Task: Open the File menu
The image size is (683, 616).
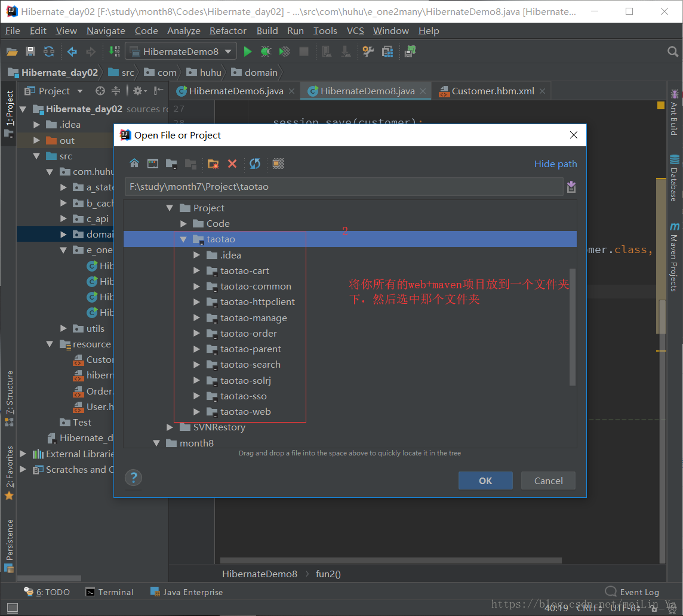Action: pos(12,31)
